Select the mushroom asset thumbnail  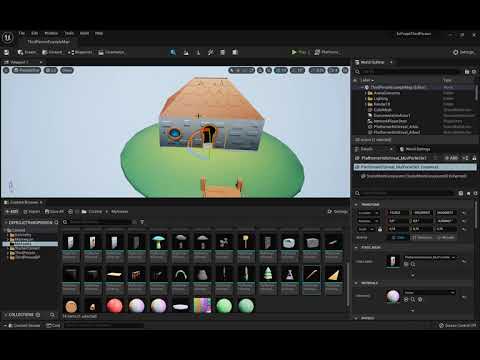[x=159, y=241]
